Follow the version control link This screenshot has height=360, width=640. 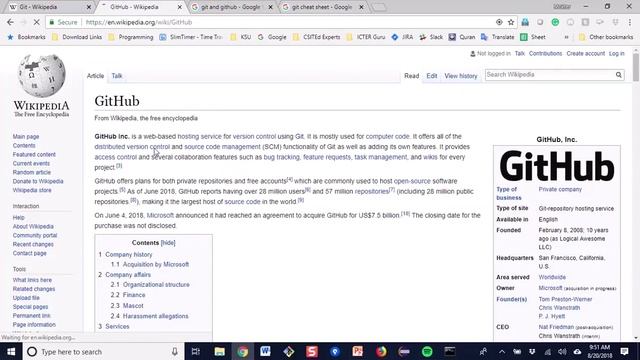tap(254, 136)
